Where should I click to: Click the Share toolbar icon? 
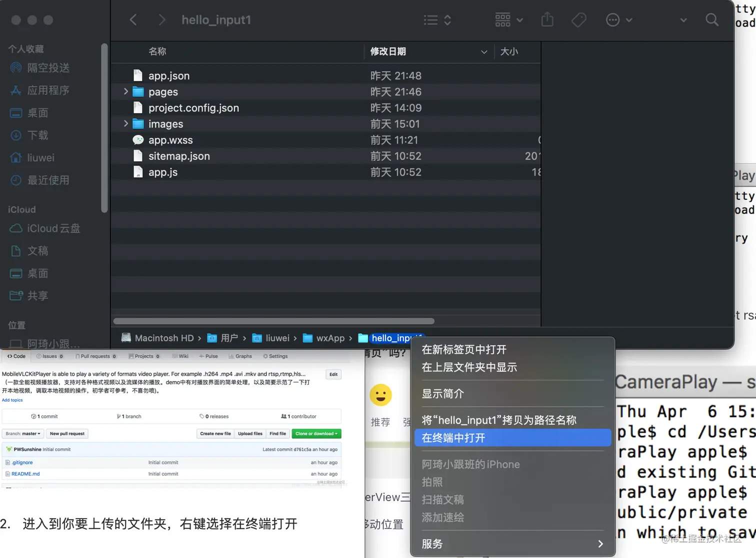547,20
